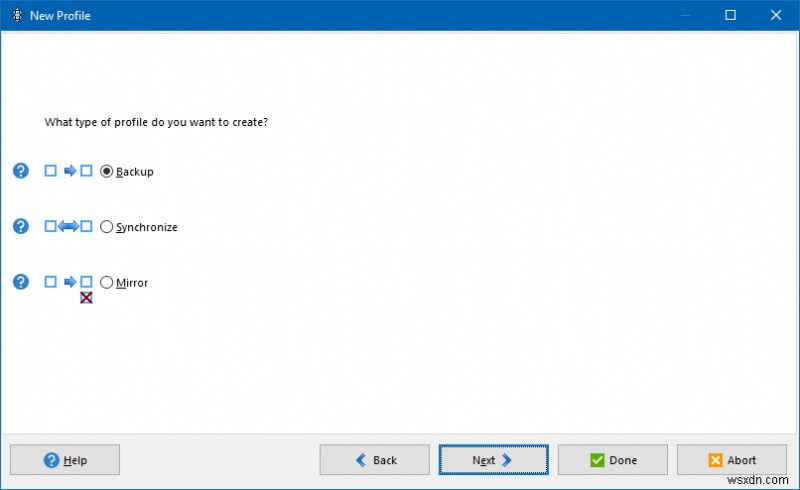800x490 pixels.
Task: Minimize the New Profile window
Action: [x=684, y=15]
